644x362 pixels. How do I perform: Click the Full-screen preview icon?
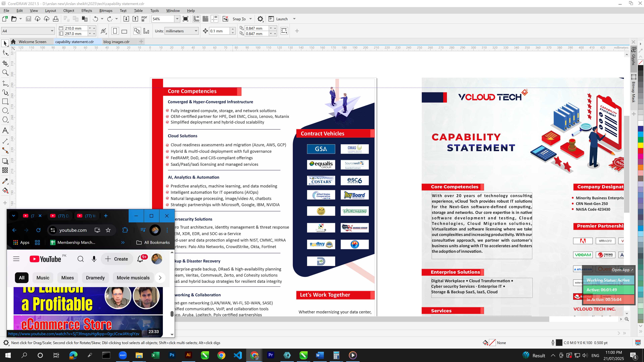pyautogui.click(x=185, y=19)
